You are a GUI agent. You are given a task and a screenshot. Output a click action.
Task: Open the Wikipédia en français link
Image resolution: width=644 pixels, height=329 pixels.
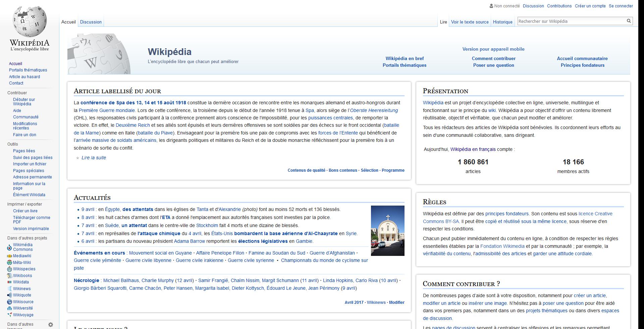[473, 149]
